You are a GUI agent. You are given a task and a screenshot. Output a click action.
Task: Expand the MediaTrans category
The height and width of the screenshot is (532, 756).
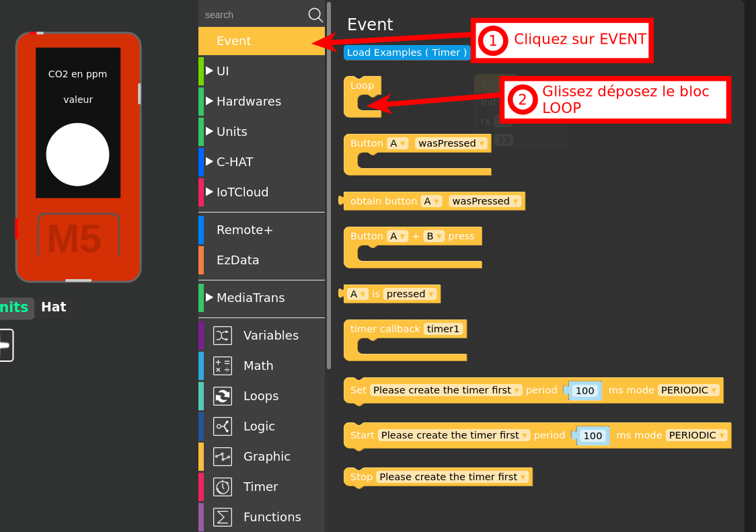(210, 297)
